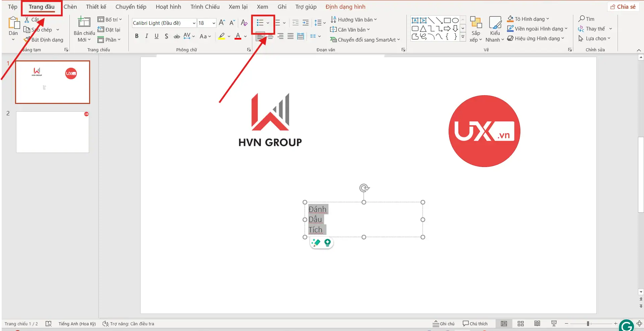The image size is (644, 331).
Task: Click the Arrange (Sắp xếp) icon
Action: pyautogui.click(x=476, y=29)
